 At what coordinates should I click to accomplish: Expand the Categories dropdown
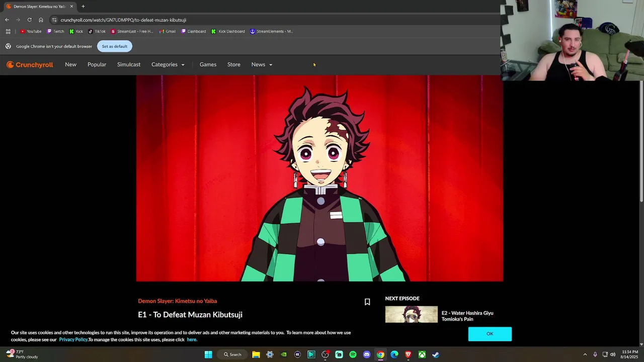pos(168,65)
